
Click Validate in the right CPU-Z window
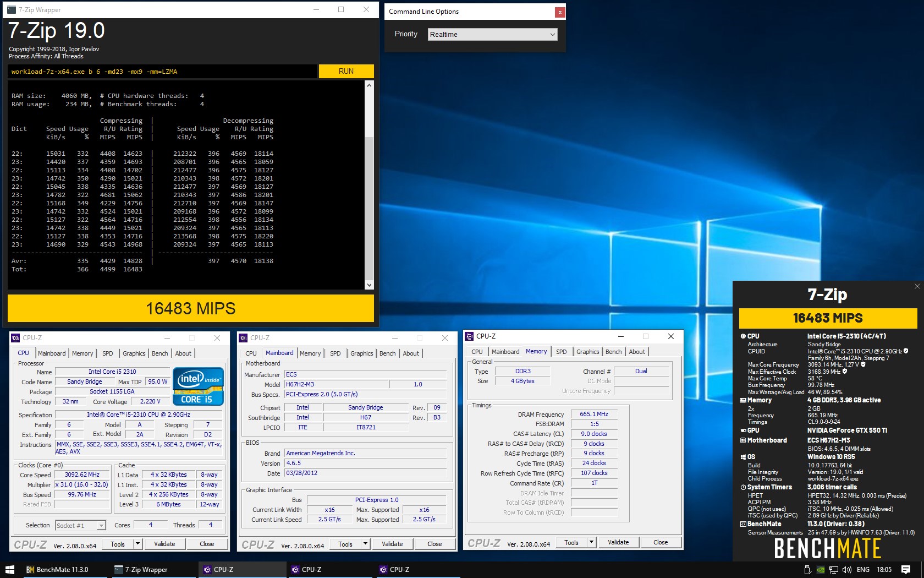click(x=618, y=542)
